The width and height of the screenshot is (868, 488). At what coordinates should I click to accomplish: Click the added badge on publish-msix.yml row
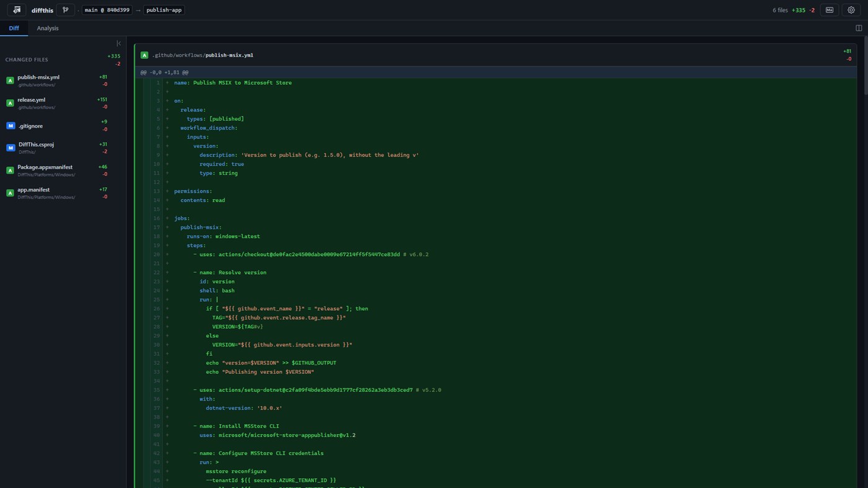10,81
